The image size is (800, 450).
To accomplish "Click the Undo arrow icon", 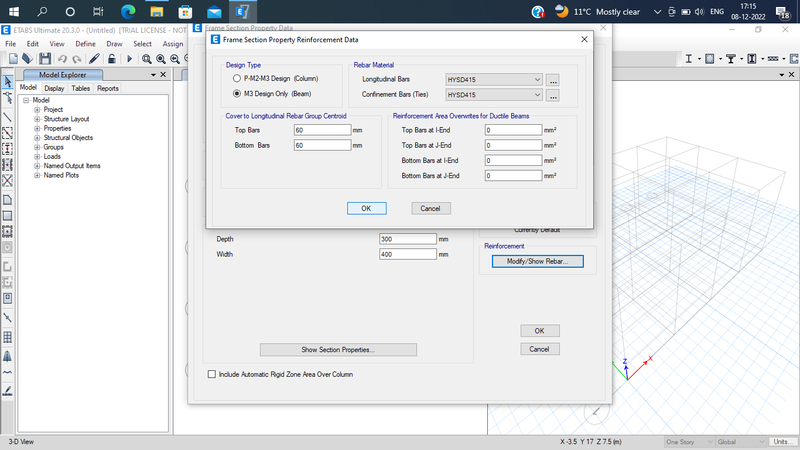I will coord(62,59).
